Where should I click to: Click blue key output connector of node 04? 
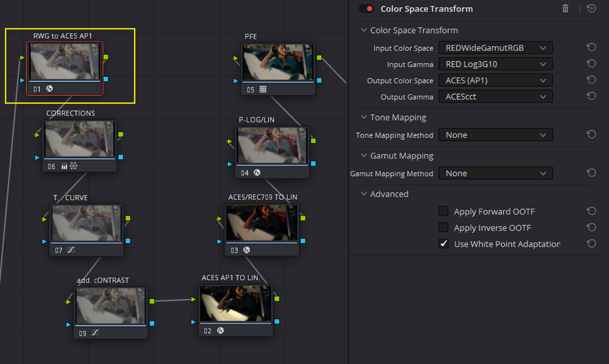pyautogui.click(x=313, y=163)
